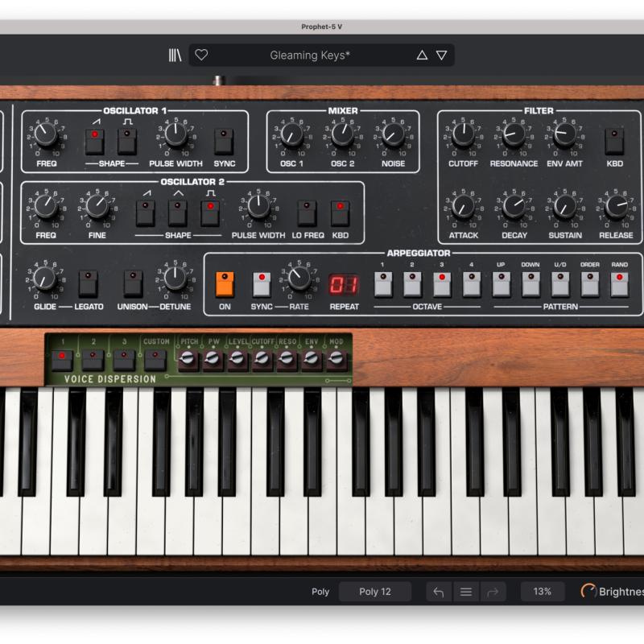The height and width of the screenshot is (644, 644).
Task: Select arpeggiator octave 1 button
Action: coord(383,284)
